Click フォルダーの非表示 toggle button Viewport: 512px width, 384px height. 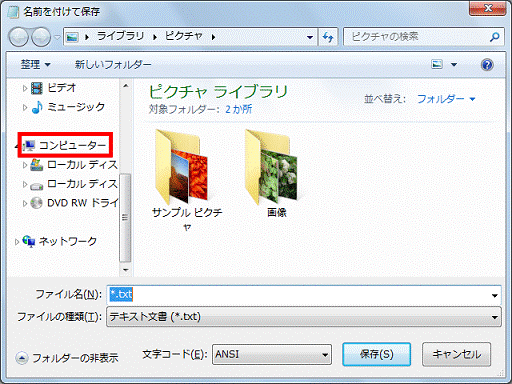tap(67, 358)
